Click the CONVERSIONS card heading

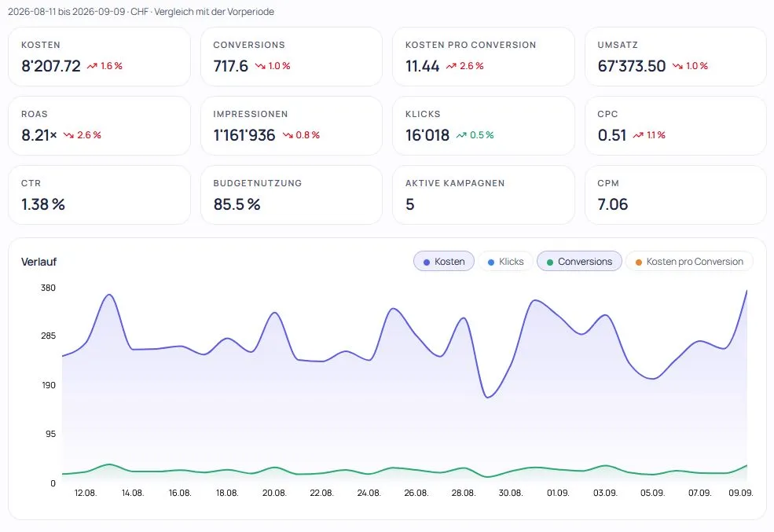coord(249,45)
